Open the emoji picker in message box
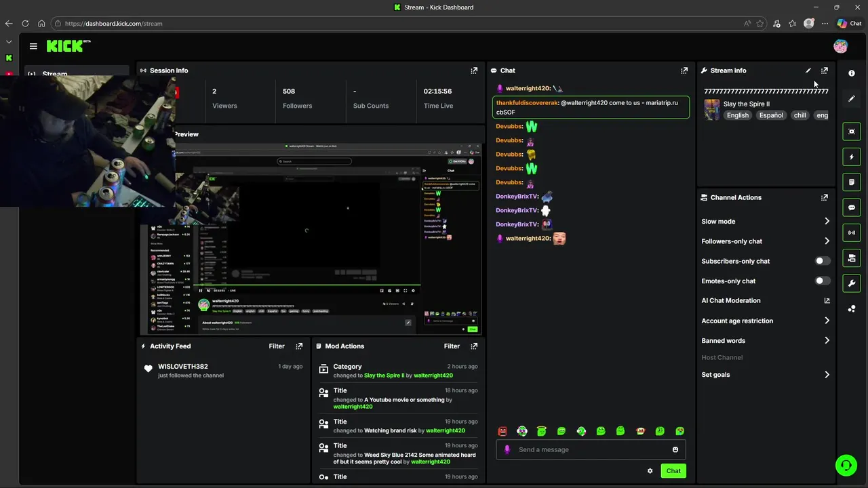The width and height of the screenshot is (868, 488). [675, 450]
